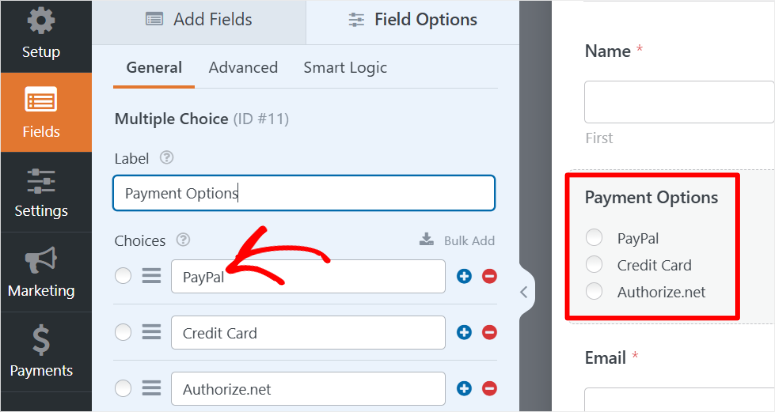Select the Fields section in sidebar

click(x=41, y=112)
